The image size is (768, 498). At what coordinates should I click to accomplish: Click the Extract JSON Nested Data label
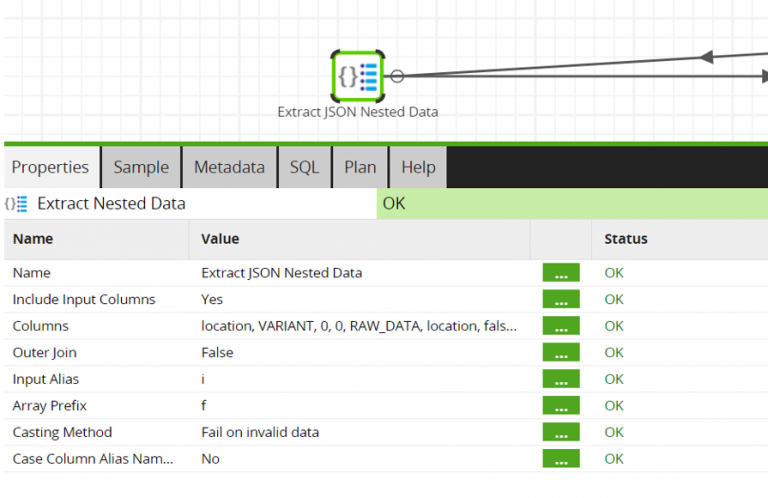358,112
